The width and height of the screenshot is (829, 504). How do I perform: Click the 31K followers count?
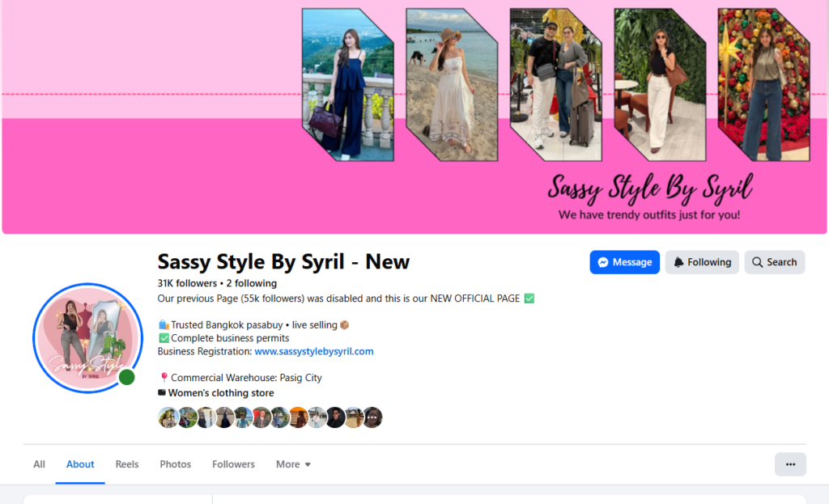pos(187,284)
